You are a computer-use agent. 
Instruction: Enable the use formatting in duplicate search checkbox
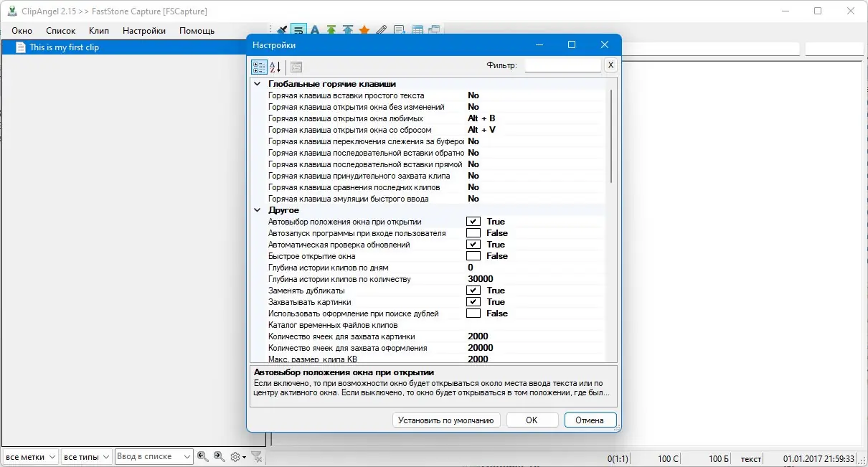point(473,313)
